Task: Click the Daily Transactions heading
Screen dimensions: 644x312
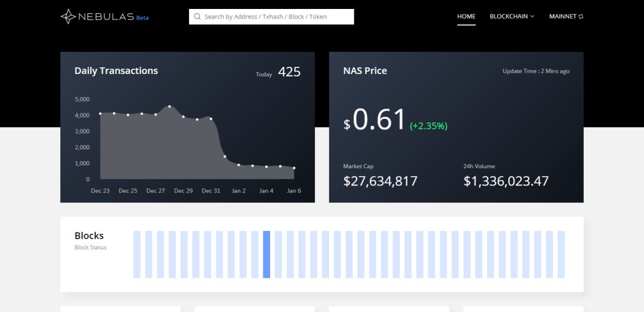Action: [116, 71]
